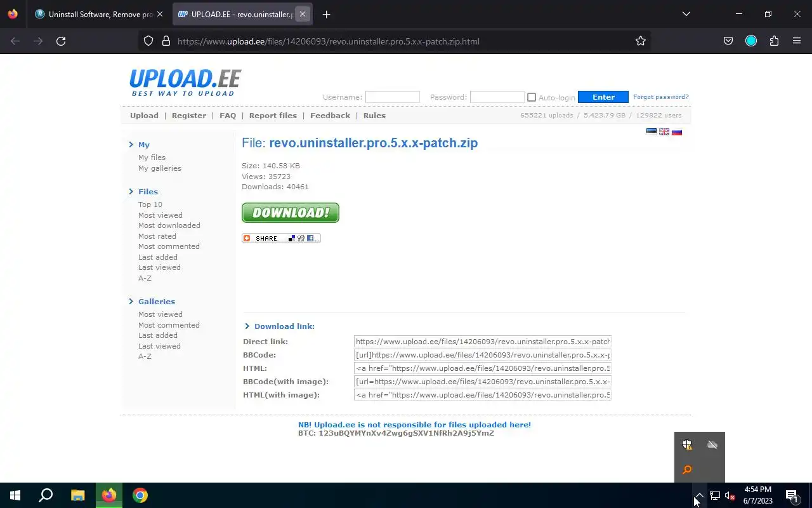
Task: Open a new browser tab
Action: pyautogui.click(x=326, y=14)
